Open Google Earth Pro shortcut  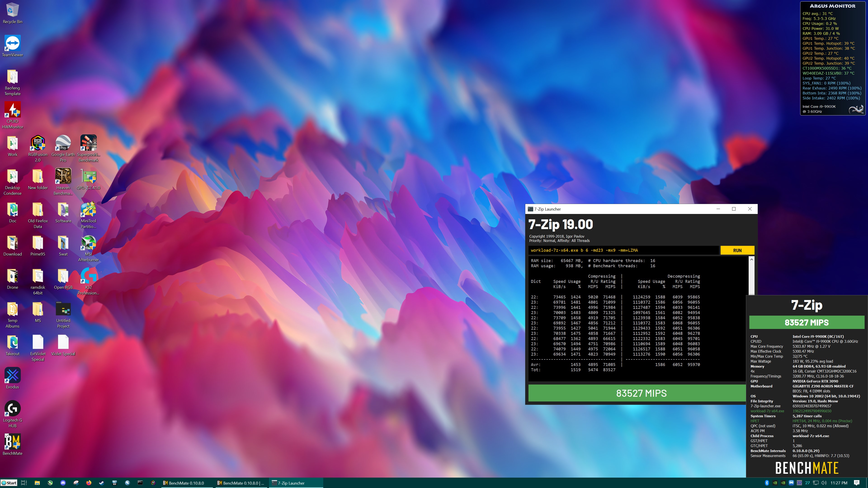pos(63,148)
